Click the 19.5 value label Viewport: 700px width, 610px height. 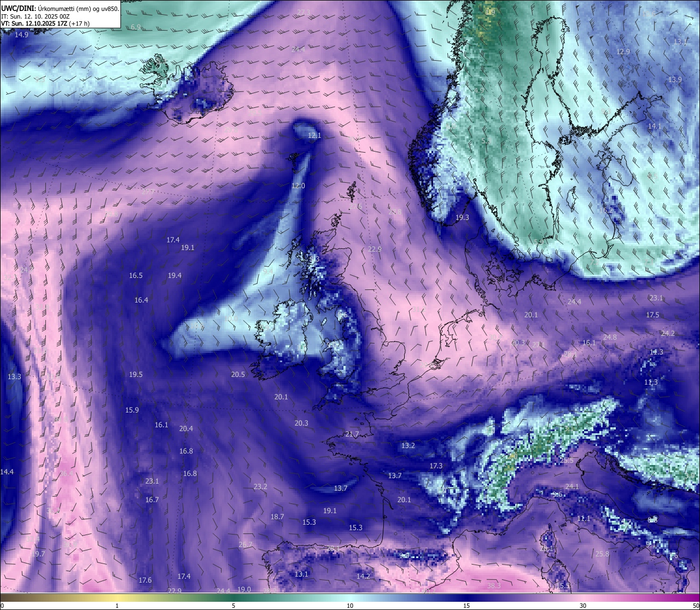[x=136, y=375]
